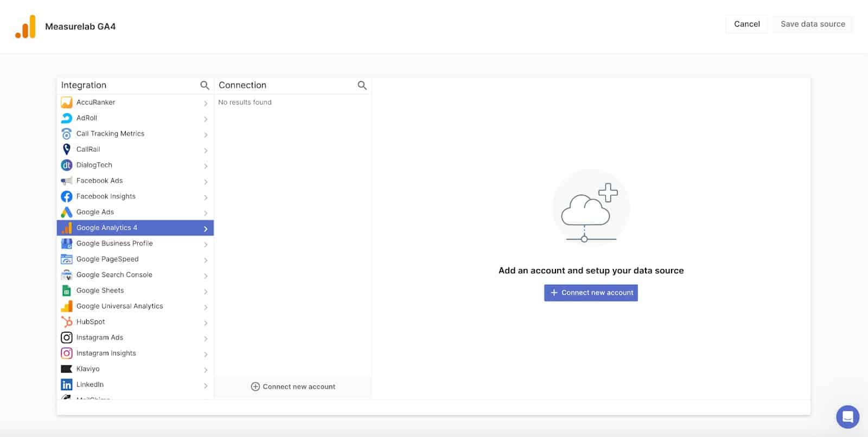Search connections with the magnifier icon

click(x=362, y=85)
